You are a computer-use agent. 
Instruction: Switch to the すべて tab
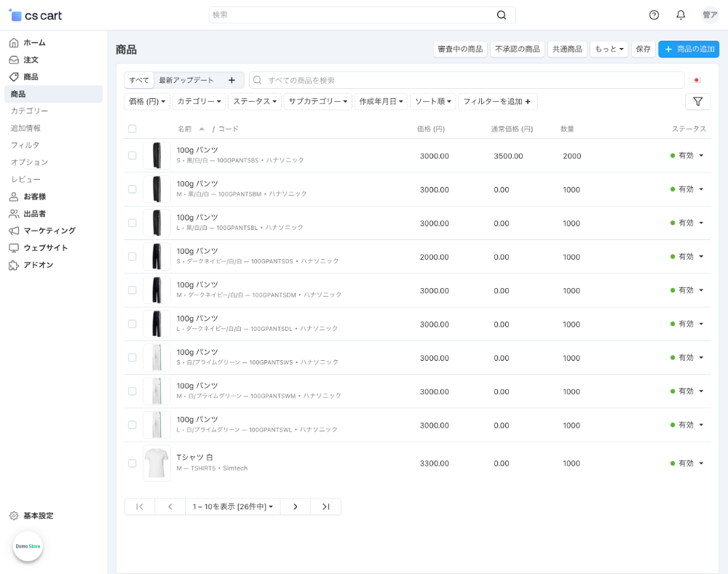(138, 80)
